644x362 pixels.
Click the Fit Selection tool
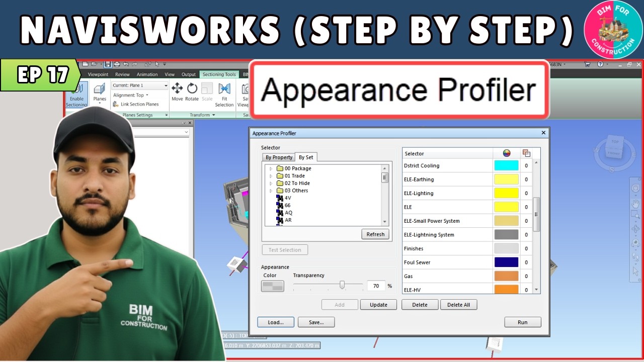click(x=224, y=95)
